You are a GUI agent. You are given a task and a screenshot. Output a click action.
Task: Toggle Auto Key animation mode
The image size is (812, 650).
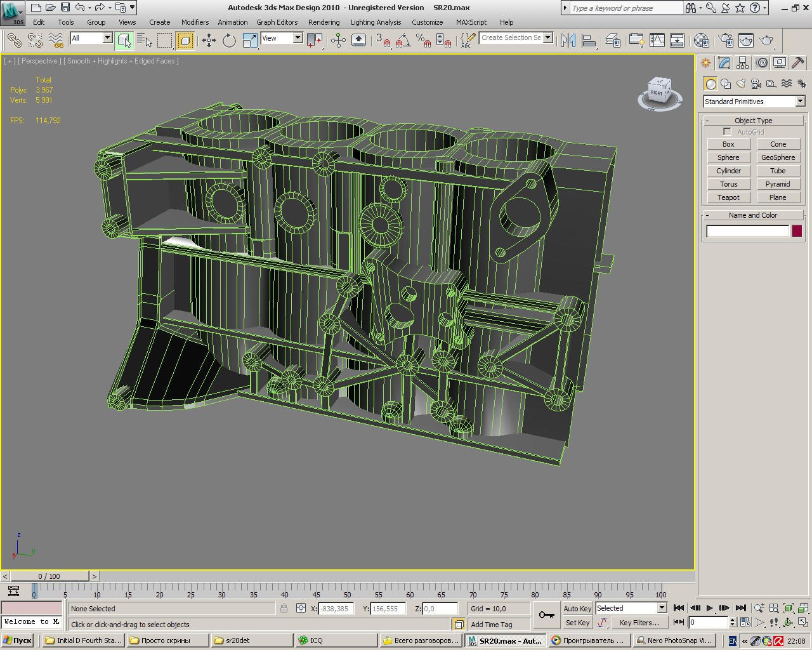point(577,608)
